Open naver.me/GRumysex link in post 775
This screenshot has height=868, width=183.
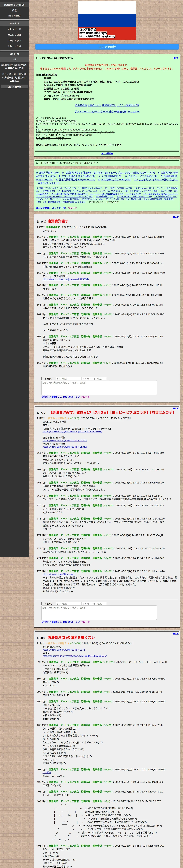pos(59,574)
